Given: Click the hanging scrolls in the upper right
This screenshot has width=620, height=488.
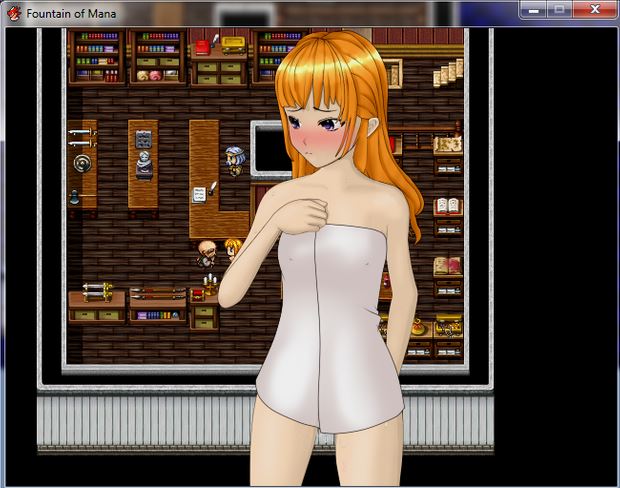Looking at the screenshot, I should pos(447,72).
